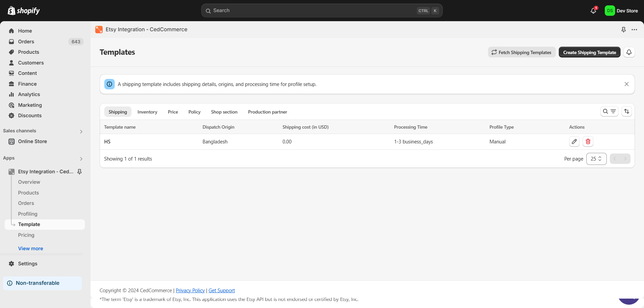Select the Shipping tab
The height and width of the screenshot is (308, 644).
[118, 112]
